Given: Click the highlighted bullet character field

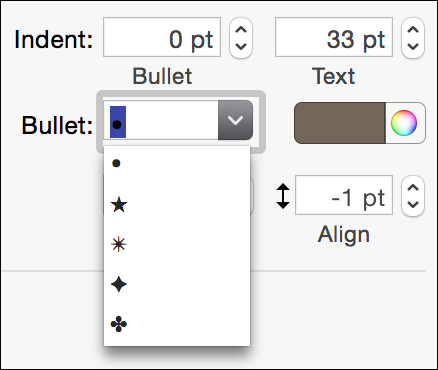Looking at the screenshot, I should point(161,120).
